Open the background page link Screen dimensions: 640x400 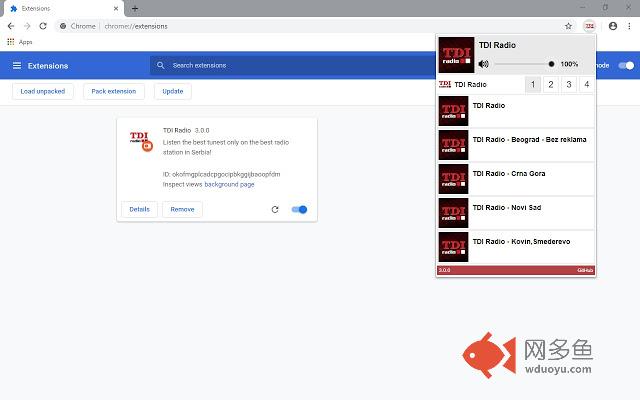[x=229, y=184]
